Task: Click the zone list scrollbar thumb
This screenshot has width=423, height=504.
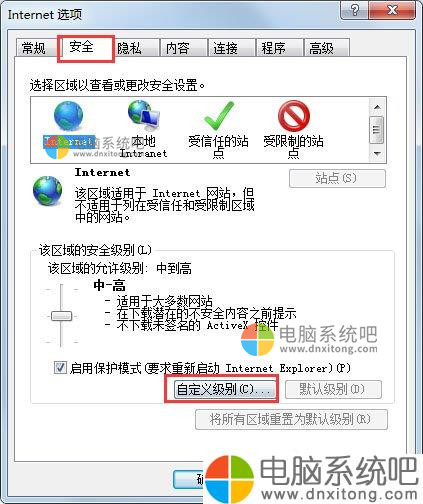Action: point(377,130)
